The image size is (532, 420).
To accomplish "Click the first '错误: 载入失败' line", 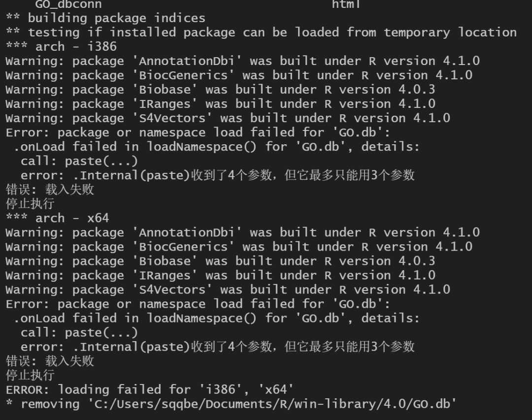I will 50,189.
